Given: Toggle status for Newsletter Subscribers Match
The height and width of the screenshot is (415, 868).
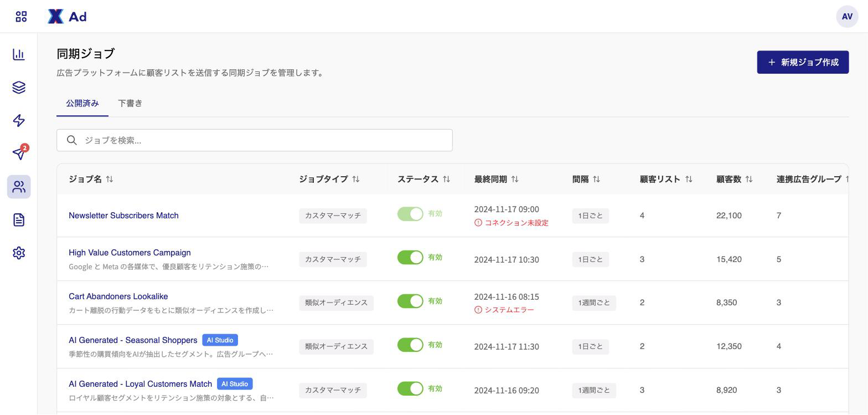Looking at the screenshot, I should pyautogui.click(x=410, y=214).
